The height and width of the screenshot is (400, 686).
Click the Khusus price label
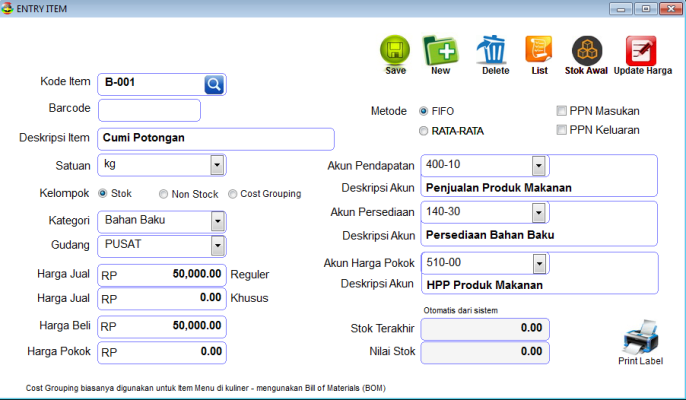coord(249,298)
